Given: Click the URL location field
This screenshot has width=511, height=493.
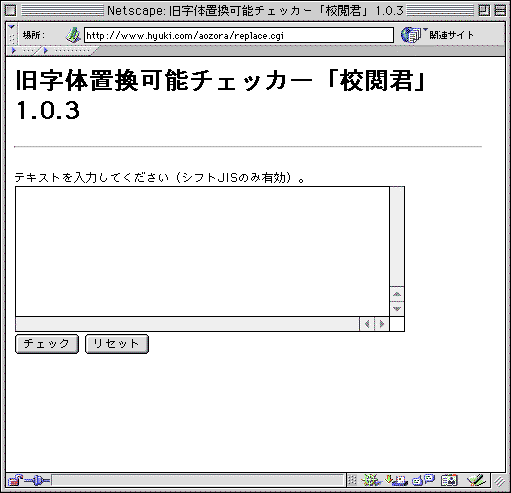Looking at the screenshot, I should [239, 35].
